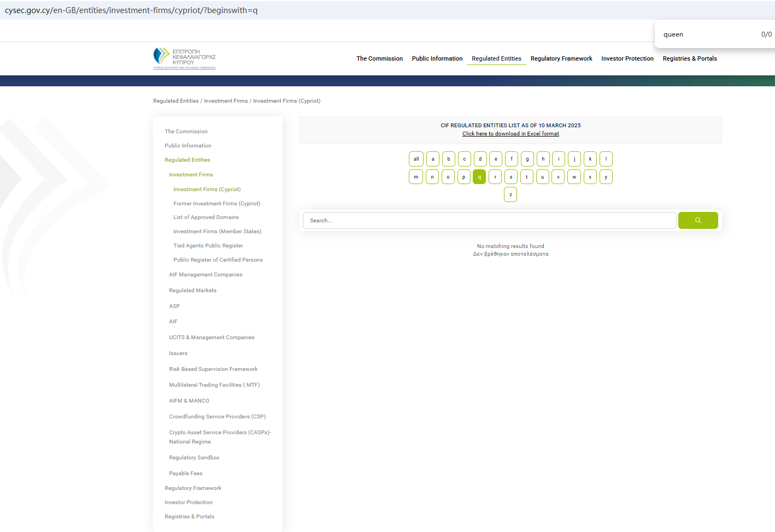Open Regulatory Sandbox sidebar item

(194, 458)
